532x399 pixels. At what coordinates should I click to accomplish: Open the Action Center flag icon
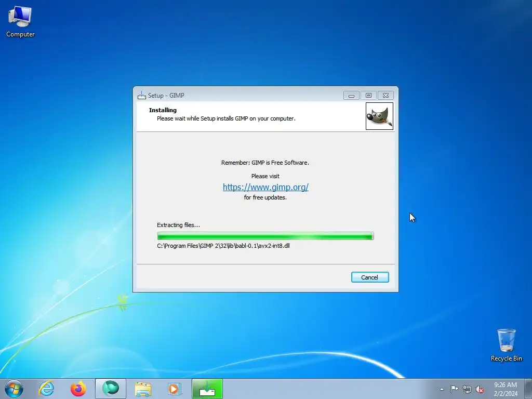454,389
